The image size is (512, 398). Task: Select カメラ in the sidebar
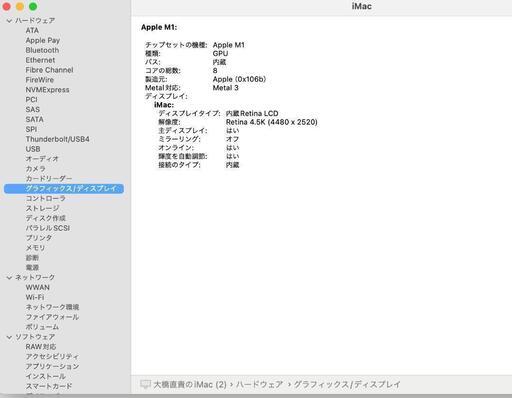(36, 169)
